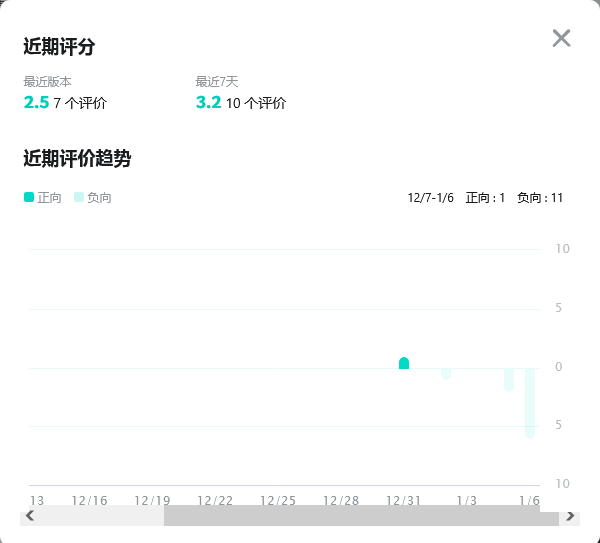
Task: Click the 3.2 last 7 days score
Action: click(x=208, y=102)
